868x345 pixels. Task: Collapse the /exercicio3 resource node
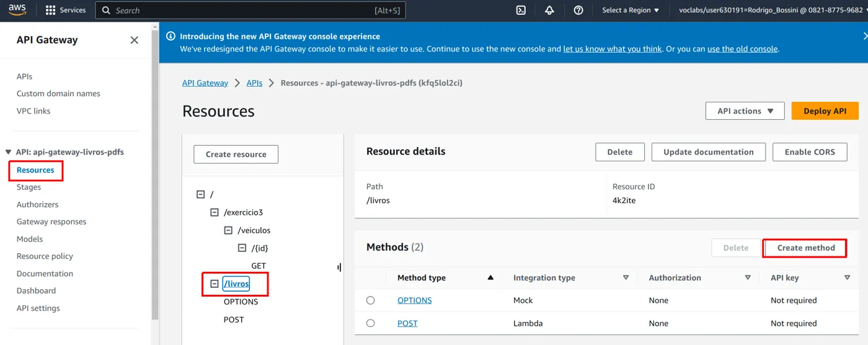click(x=215, y=212)
